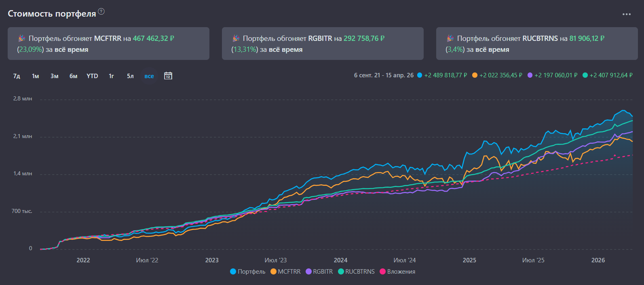
Task: Toggle RUCBTRNS series in legend
Action: click(356, 272)
